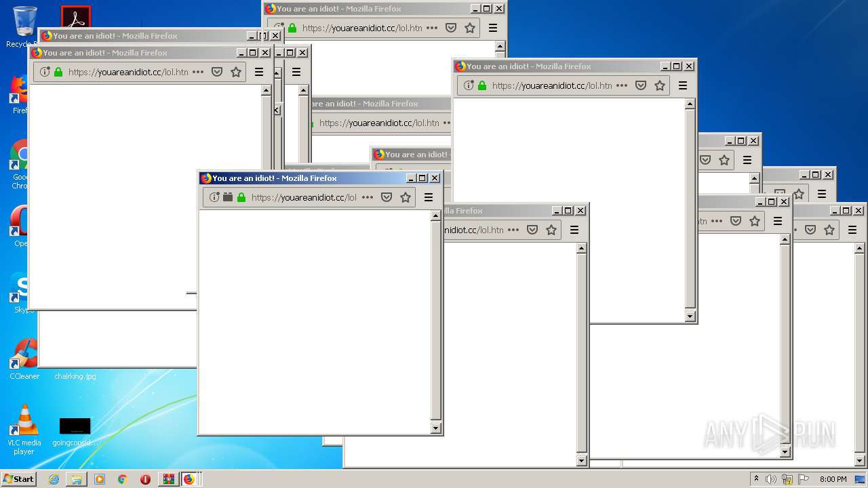868x488 pixels.
Task: Open Windows Explorer from taskbar
Action: click(77, 479)
